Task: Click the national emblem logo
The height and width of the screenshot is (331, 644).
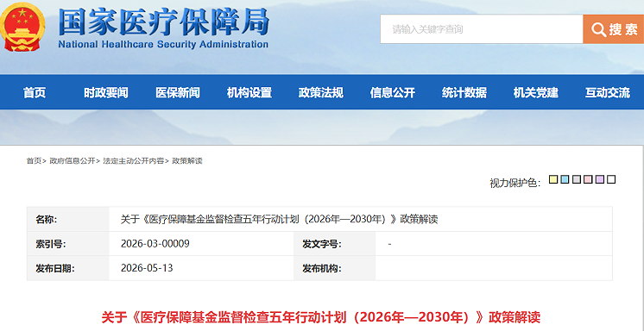Action: 22,27
